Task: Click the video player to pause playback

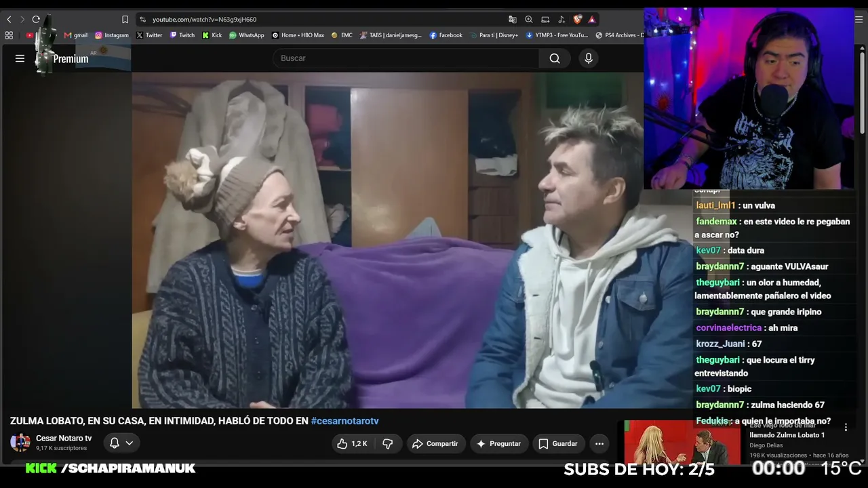Action: [x=387, y=241]
